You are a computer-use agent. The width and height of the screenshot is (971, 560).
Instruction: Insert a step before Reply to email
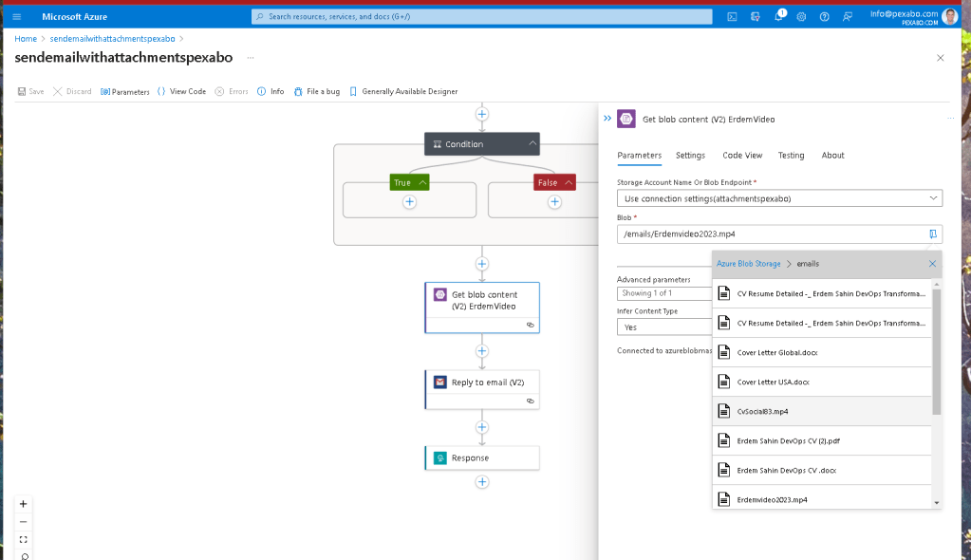482,351
